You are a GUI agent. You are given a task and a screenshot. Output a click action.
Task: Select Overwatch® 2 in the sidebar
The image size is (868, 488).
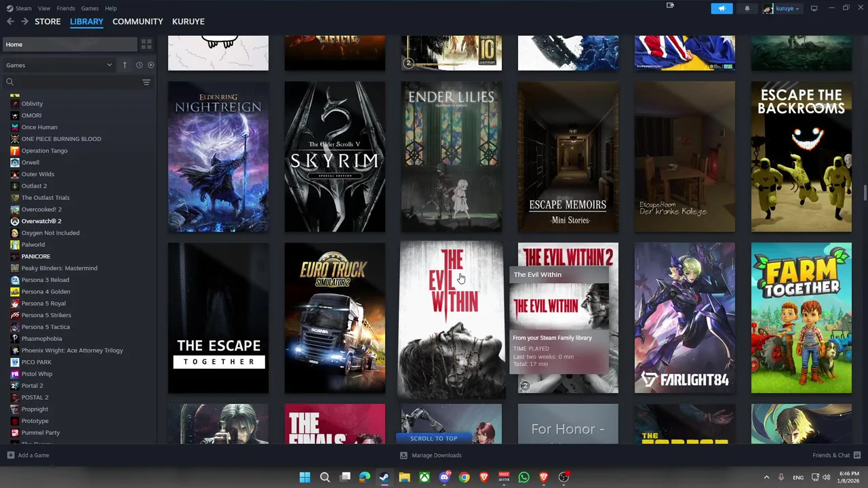pyautogui.click(x=41, y=221)
